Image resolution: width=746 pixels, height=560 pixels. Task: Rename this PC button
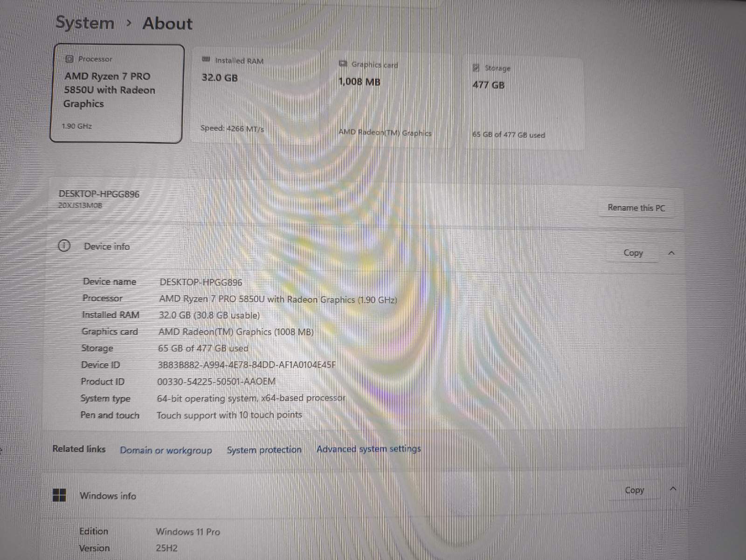[636, 207]
